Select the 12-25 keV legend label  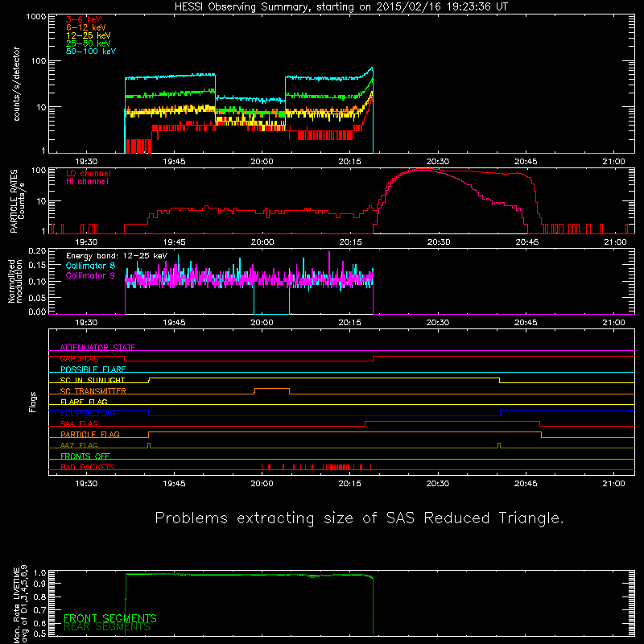88,35
